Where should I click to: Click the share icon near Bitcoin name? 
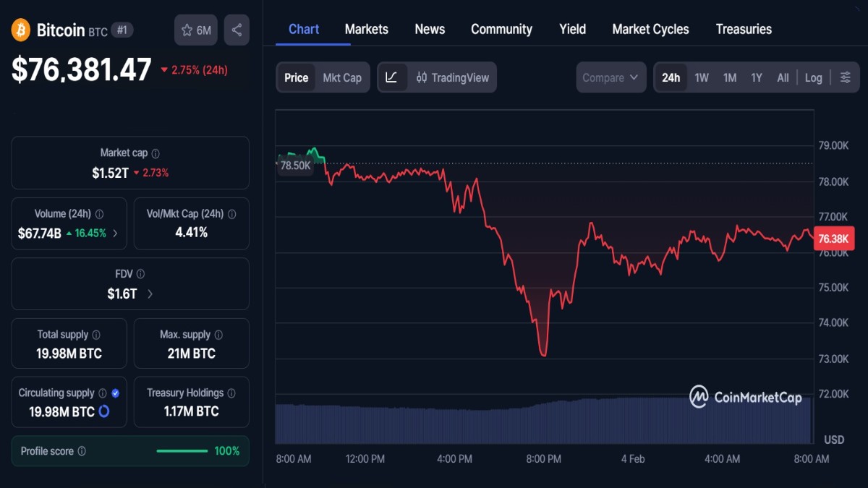coord(236,30)
